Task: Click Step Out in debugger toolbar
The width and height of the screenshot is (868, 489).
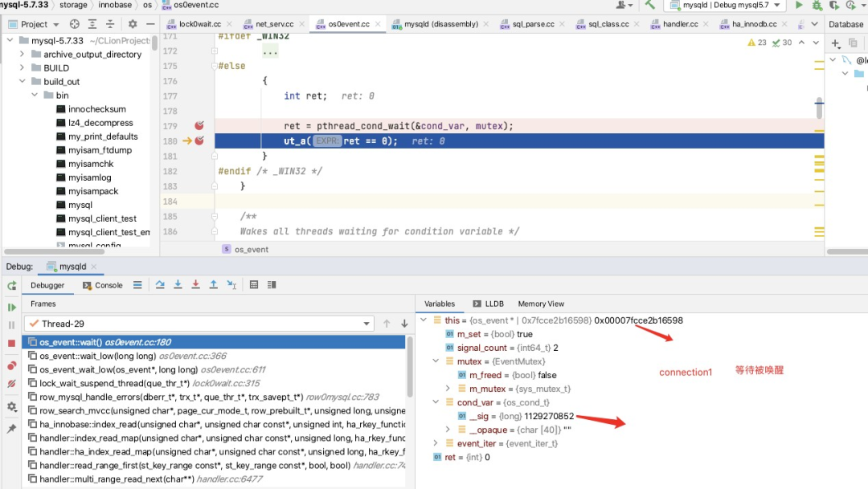Action: click(213, 285)
